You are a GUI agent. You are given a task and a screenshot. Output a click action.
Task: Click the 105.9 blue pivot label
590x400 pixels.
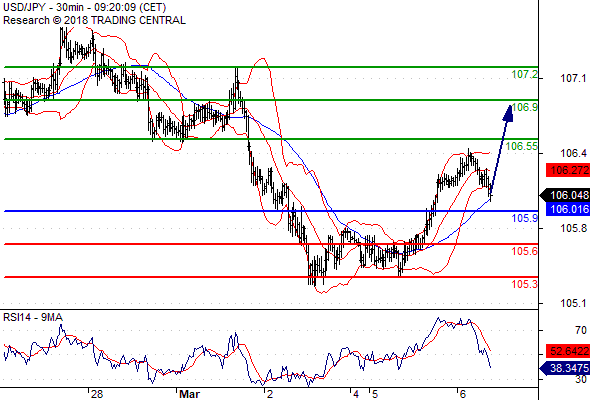(525, 218)
